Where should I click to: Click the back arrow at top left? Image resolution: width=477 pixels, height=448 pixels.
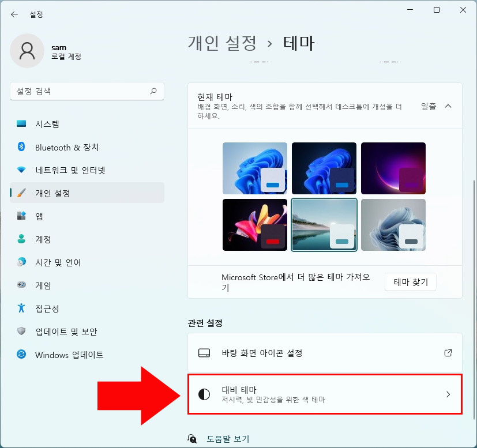pyautogui.click(x=14, y=14)
